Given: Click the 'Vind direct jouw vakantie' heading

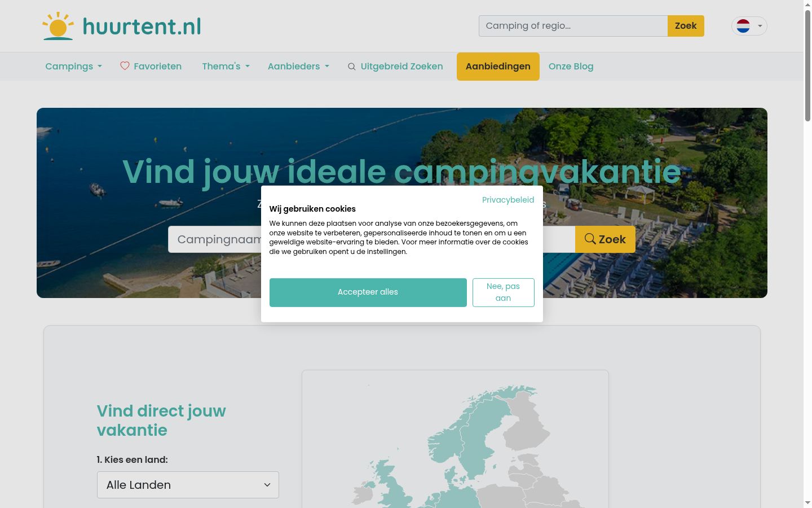Looking at the screenshot, I should [161, 421].
